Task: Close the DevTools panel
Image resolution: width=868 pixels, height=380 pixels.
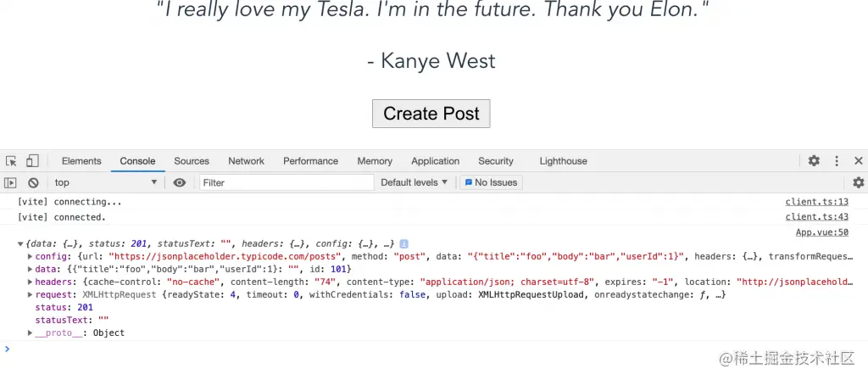Action: pyautogui.click(x=859, y=161)
